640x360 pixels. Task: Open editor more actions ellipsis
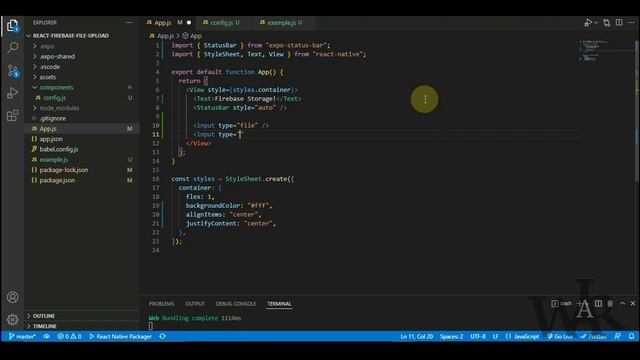pyautogui.click(x=631, y=22)
